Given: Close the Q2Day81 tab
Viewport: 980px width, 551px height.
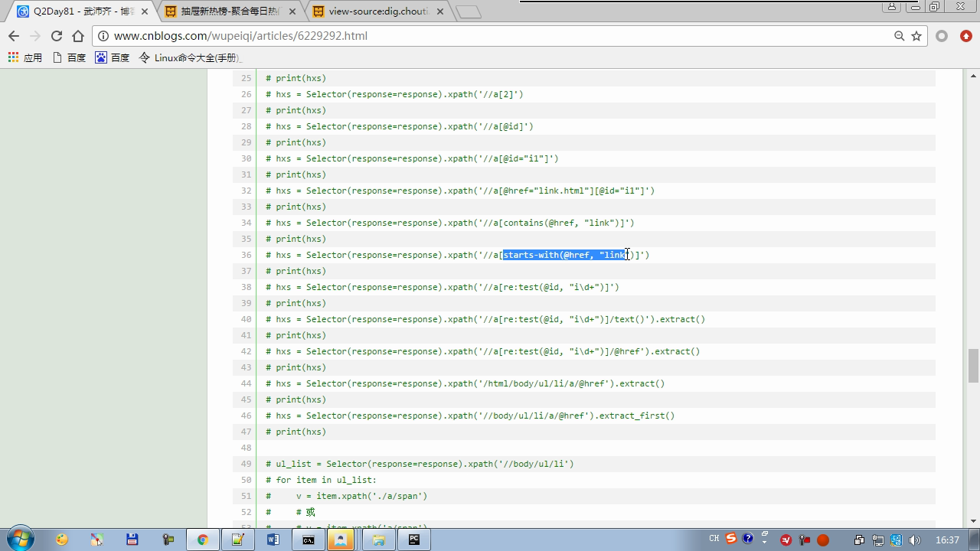Looking at the screenshot, I should 145,11.
